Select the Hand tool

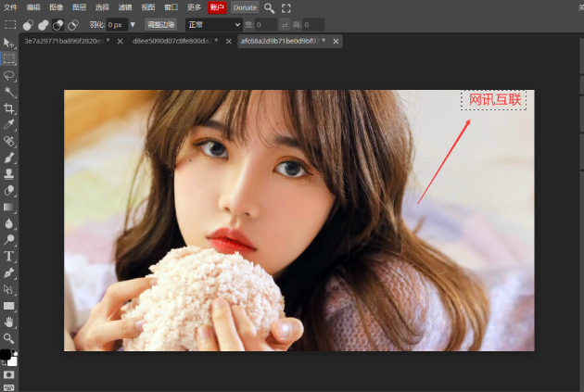[x=9, y=322]
